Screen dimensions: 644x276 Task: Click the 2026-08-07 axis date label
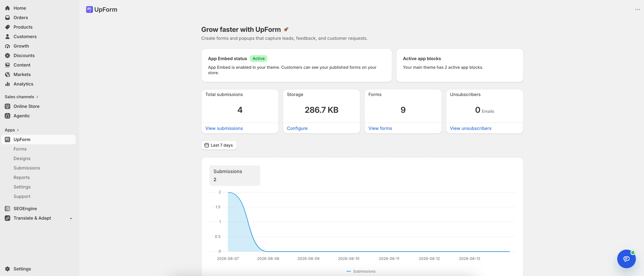[x=228, y=259]
